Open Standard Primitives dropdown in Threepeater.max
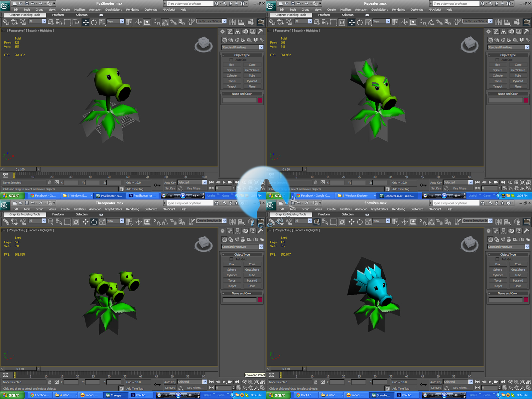Screen dimensions: 532x399 [242, 247]
